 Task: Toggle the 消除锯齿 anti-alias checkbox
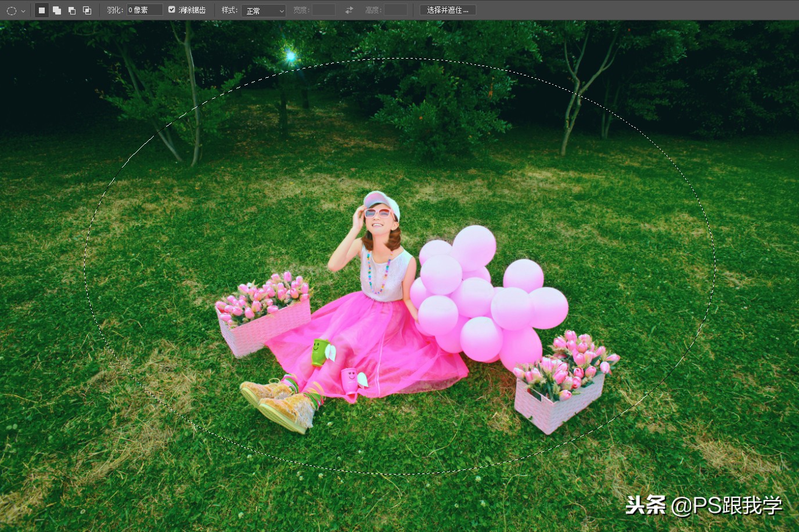(x=171, y=9)
